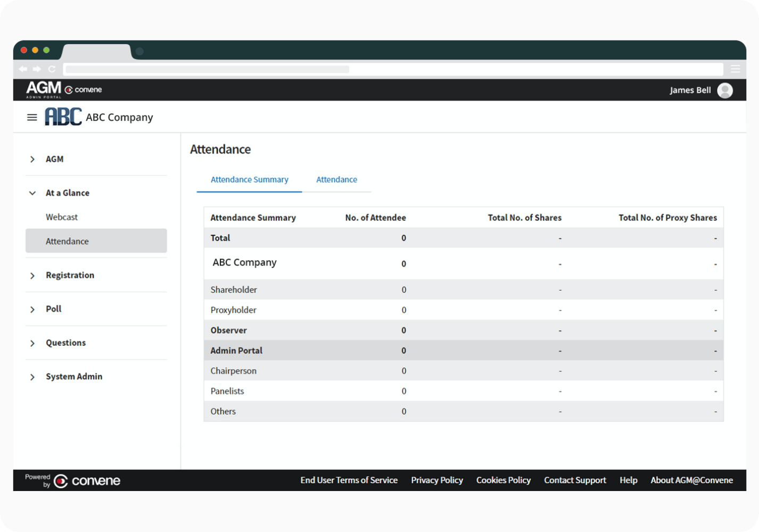Click the Convene logo in footer
The width and height of the screenshot is (759, 532).
tap(87, 481)
